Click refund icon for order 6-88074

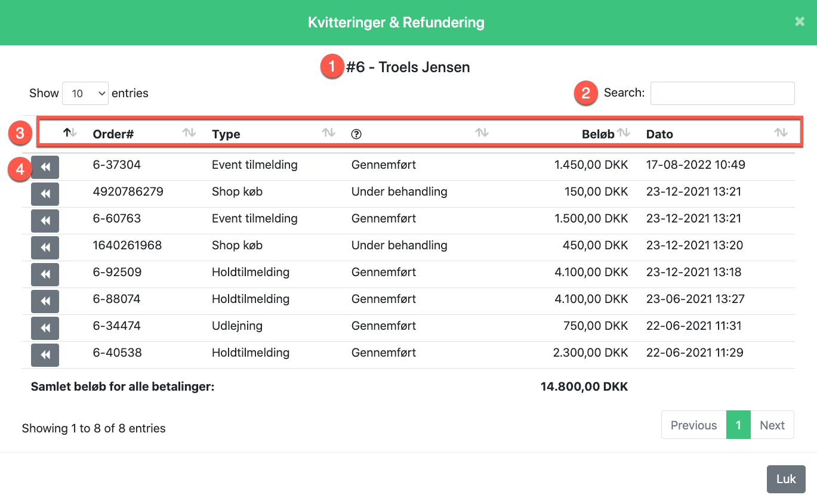45,302
